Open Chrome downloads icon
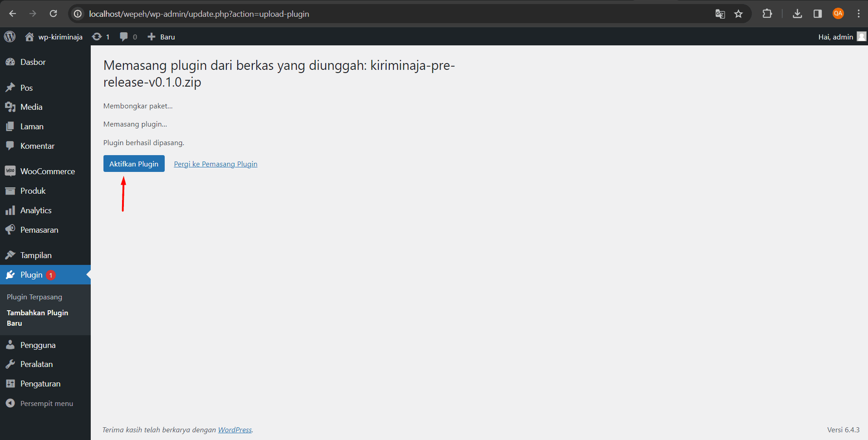868x440 pixels. click(x=797, y=14)
